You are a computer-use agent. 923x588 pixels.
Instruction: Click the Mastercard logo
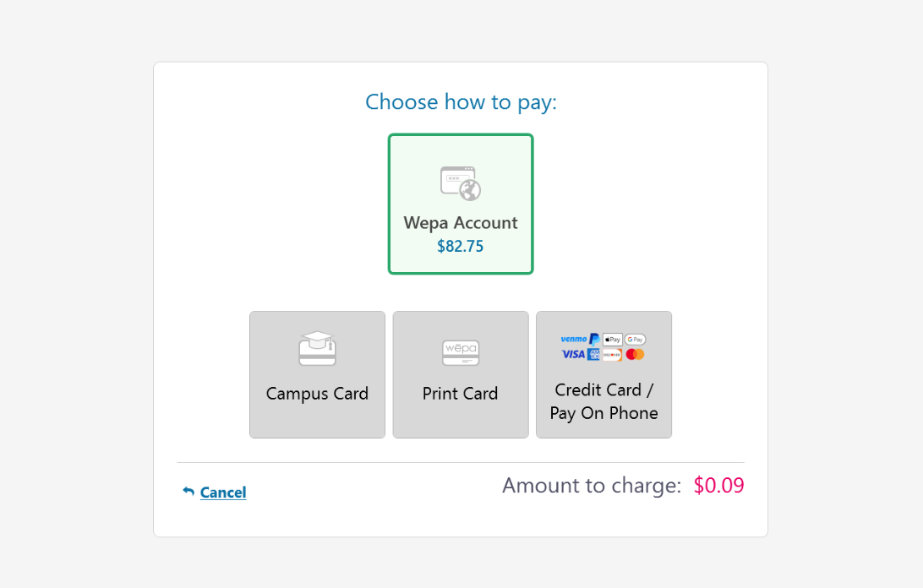[635, 354]
